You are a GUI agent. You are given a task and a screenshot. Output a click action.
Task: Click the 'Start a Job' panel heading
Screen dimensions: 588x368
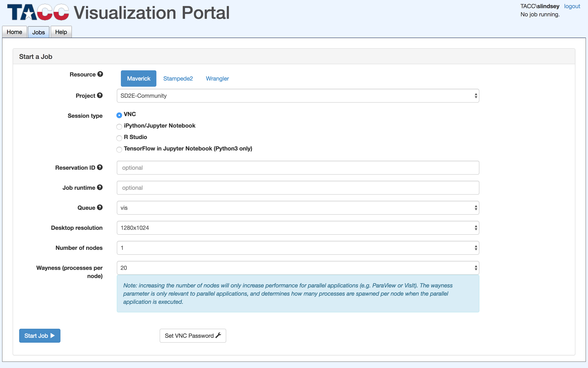click(x=36, y=56)
